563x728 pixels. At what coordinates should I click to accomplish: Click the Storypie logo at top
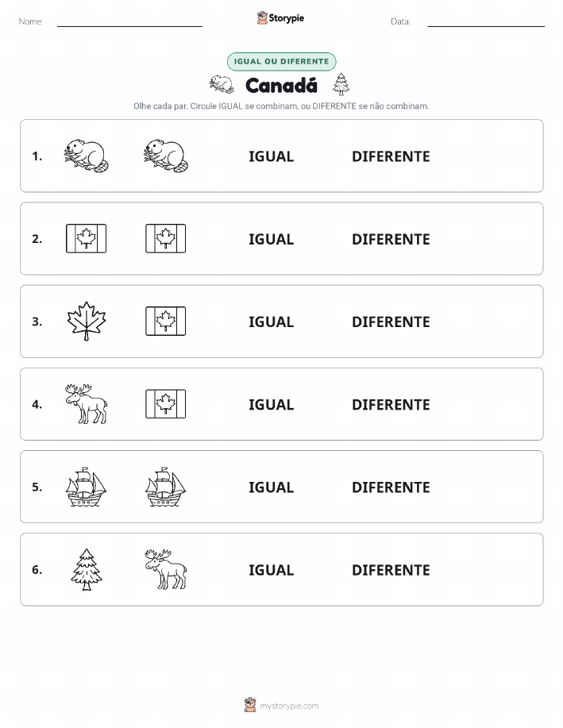tap(280, 18)
